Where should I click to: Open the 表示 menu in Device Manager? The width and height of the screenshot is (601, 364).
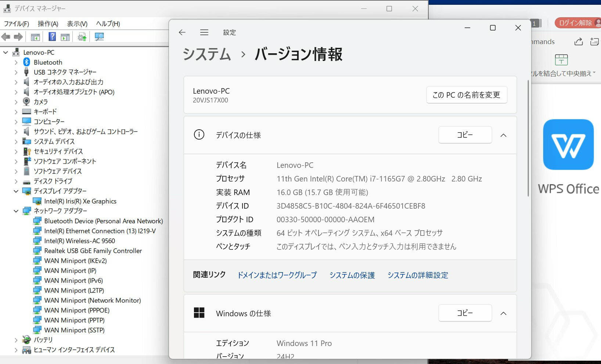(76, 24)
